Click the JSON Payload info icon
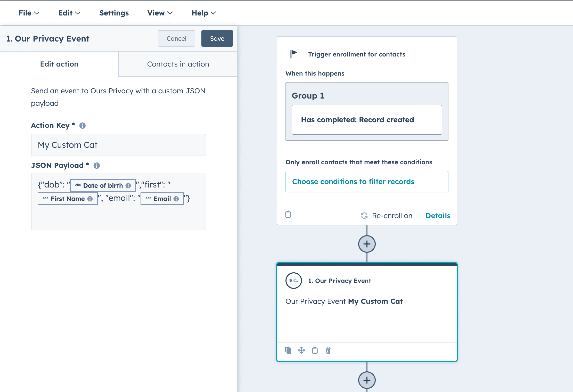 tap(97, 166)
